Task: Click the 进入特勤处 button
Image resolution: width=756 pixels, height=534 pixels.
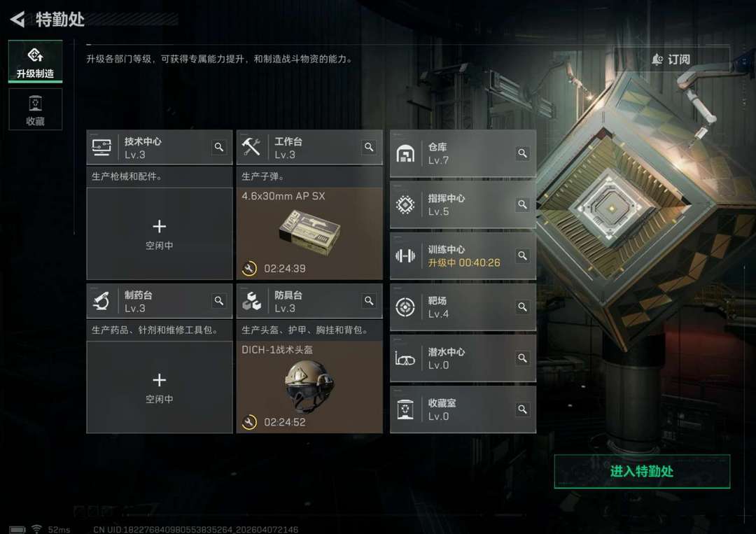Action: coord(642,471)
